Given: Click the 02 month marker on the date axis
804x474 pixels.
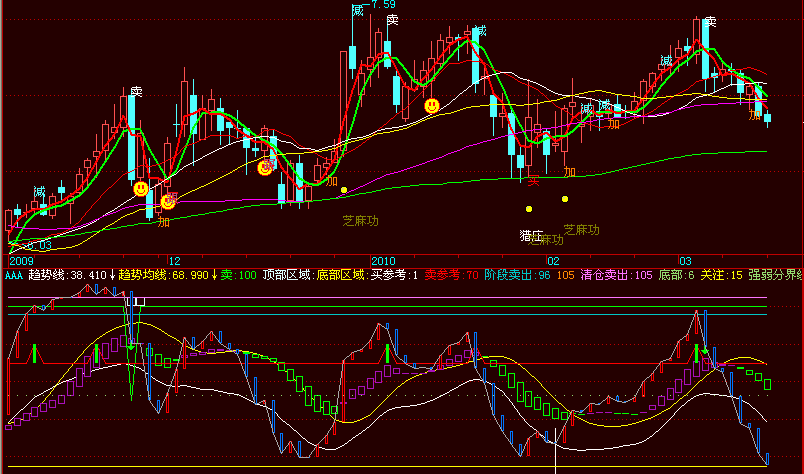Looking at the screenshot, I should pyautogui.click(x=553, y=261).
